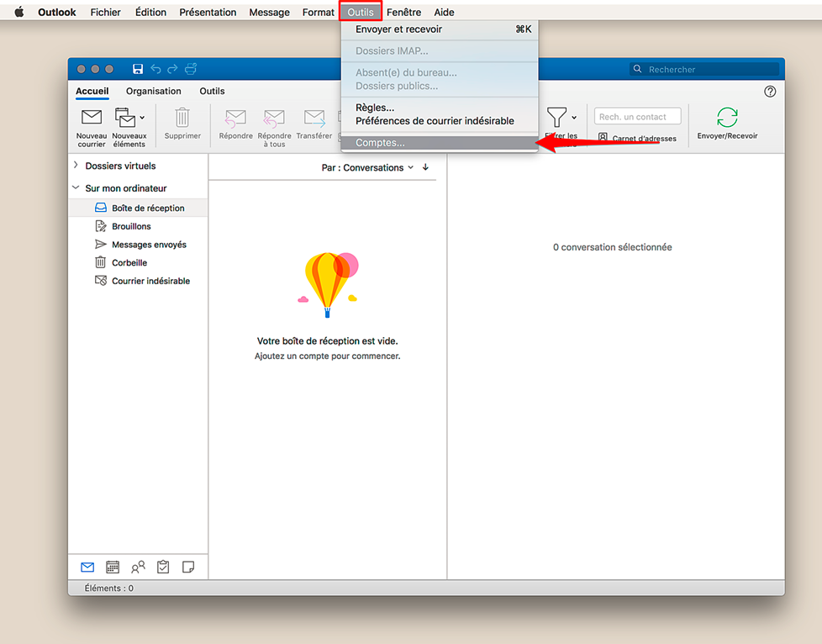This screenshot has width=822, height=644.
Task: Switch to the Outils ribbon tab
Action: click(x=212, y=92)
